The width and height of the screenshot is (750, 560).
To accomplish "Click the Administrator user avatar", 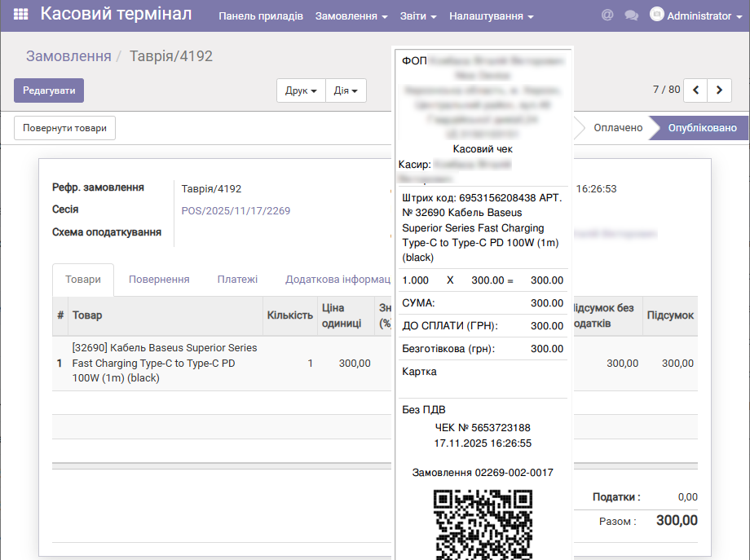I will tap(656, 15).
